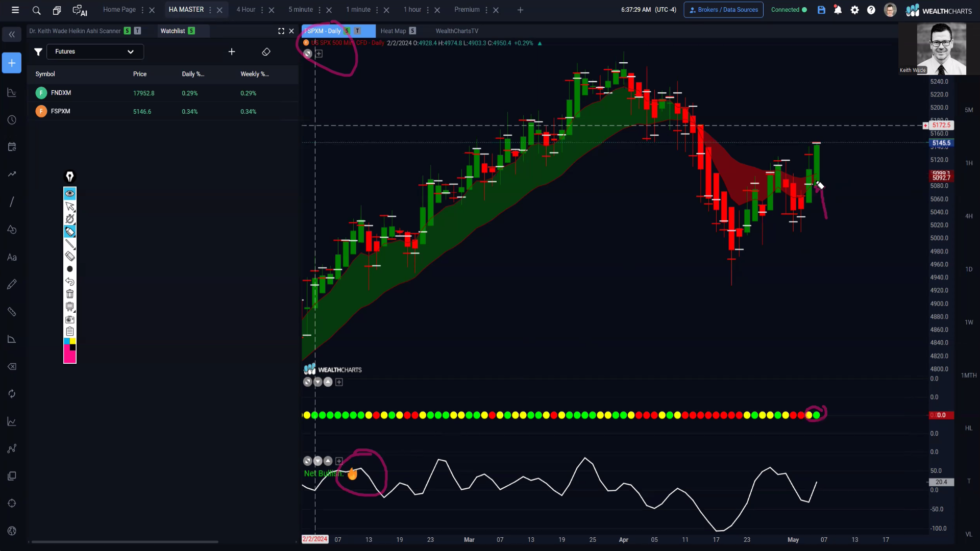Toggle the S badge on the Heat Map tab

point(412,31)
